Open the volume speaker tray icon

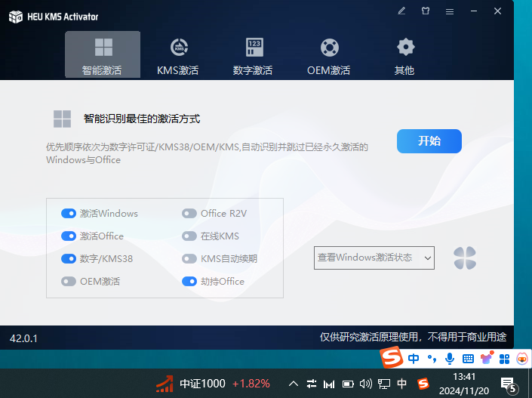pyautogui.click(x=366, y=384)
